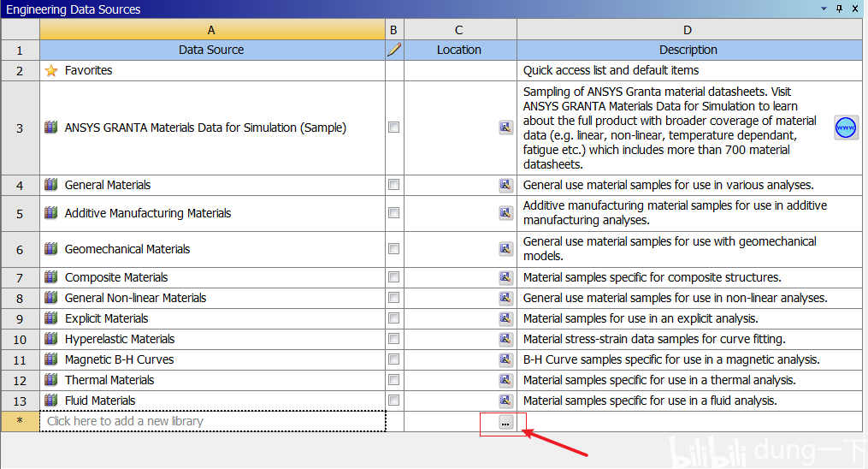Open the www link icon for GRANTA

[846, 128]
